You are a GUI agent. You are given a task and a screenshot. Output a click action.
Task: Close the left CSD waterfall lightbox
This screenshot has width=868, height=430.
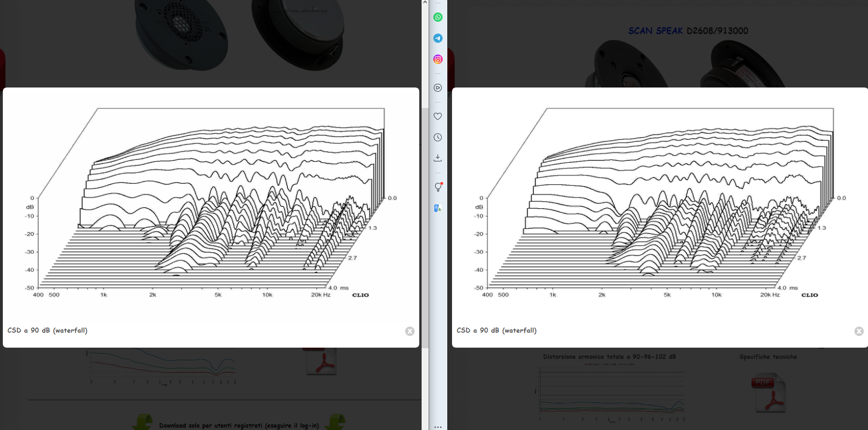[x=410, y=331]
